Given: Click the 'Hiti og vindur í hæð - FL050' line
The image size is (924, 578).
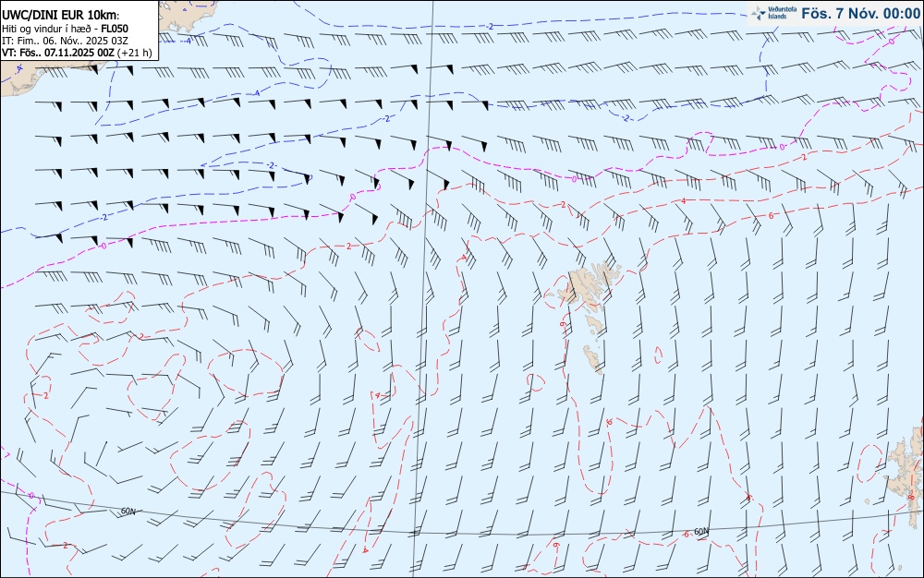Looking at the screenshot, I should pyautogui.click(x=65, y=29).
